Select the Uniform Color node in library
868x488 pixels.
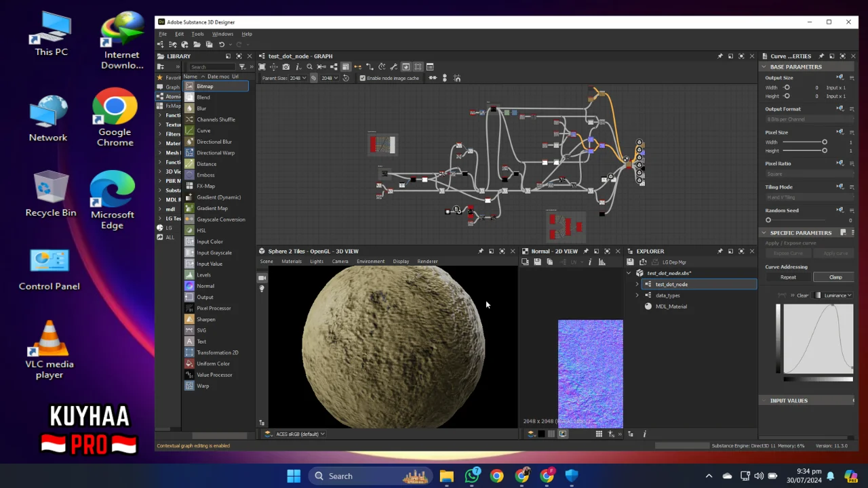pos(217,364)
